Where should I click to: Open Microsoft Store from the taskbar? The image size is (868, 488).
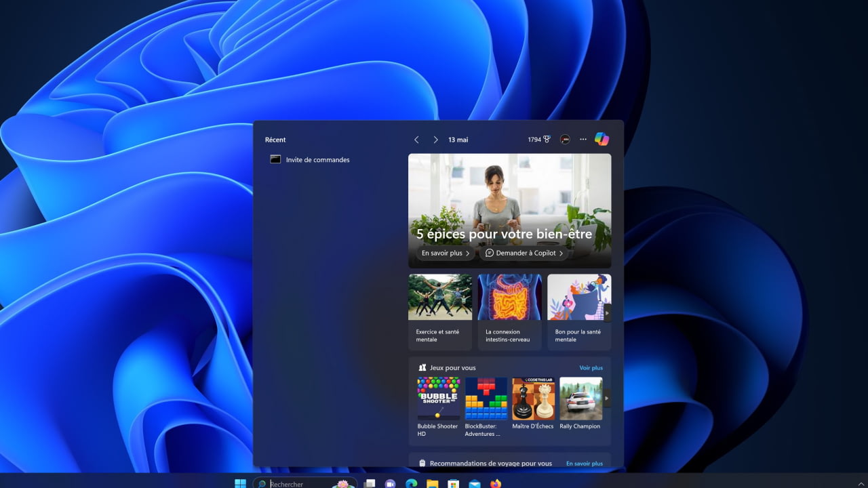tap(453, 484)
